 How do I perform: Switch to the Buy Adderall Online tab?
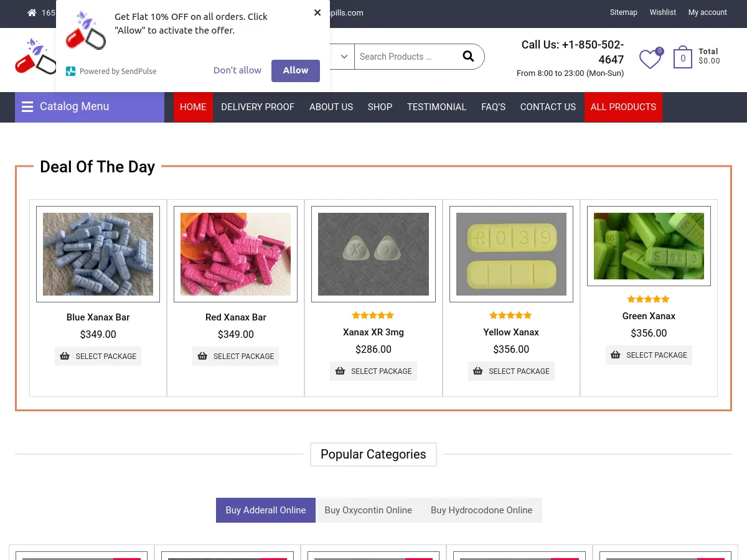[x=266, y=510]
